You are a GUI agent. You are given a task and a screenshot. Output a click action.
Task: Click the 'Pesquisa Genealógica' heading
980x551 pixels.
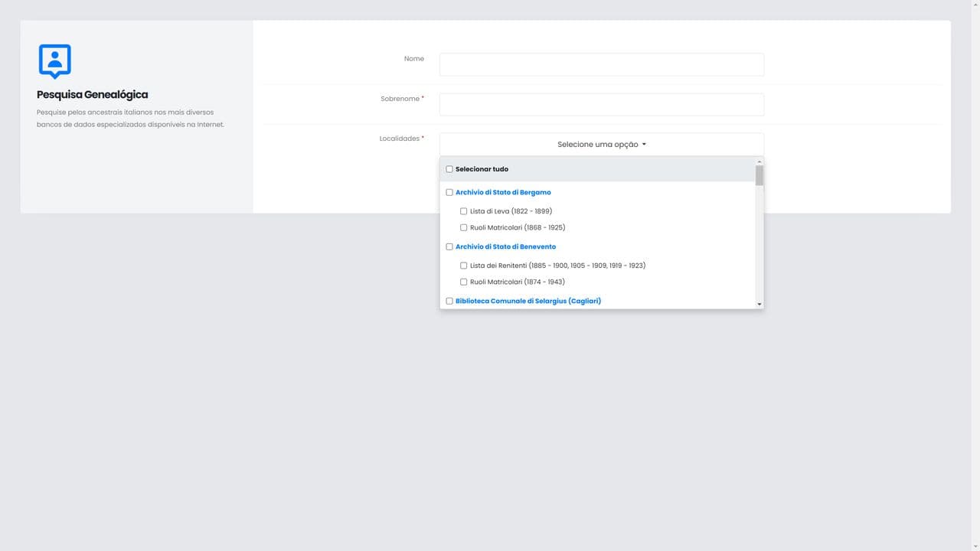93,95
